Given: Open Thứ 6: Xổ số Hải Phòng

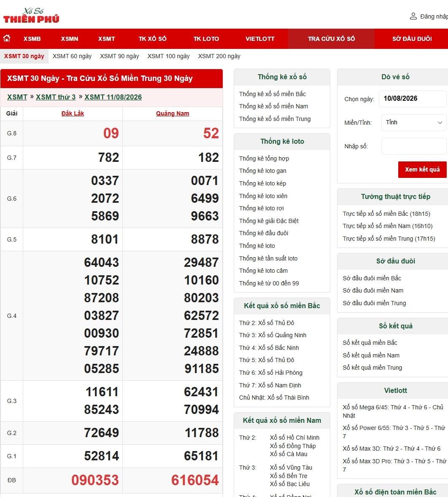Looking at the screenshot, I should coord(271,373).
